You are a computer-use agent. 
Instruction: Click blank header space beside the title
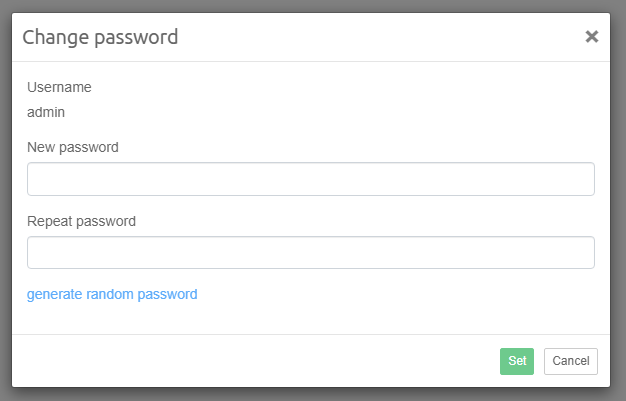click(x=380, y=38)
